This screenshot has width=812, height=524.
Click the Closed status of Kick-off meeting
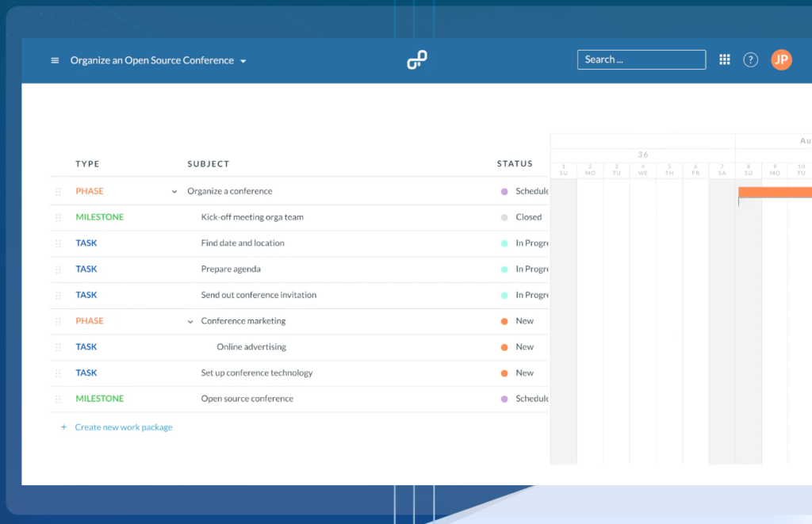(528, 217)
